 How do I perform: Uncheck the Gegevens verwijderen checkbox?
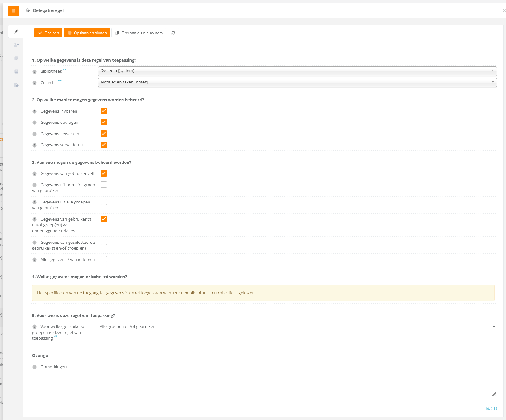pos(104,145)
